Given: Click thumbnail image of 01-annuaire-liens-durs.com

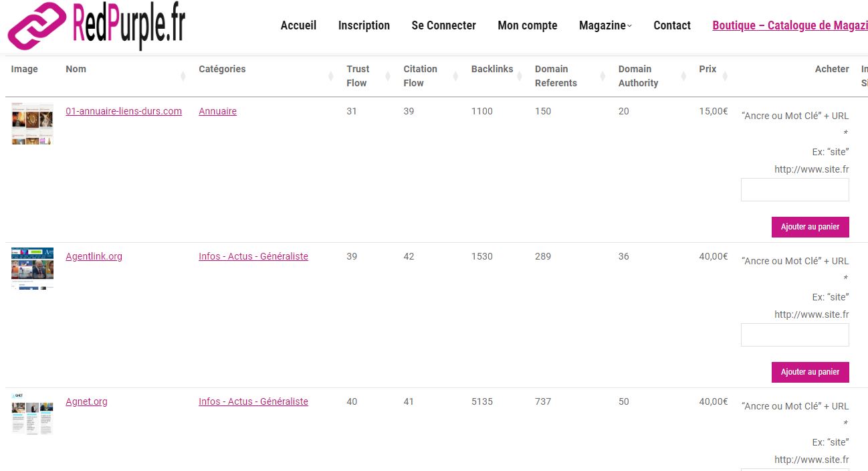Looking at the screenshot, I should click(x=32, y=124).
